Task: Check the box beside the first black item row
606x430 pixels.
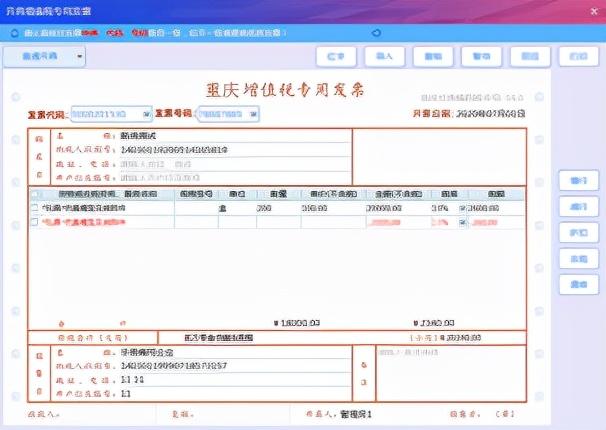Action: coord(34,208)
